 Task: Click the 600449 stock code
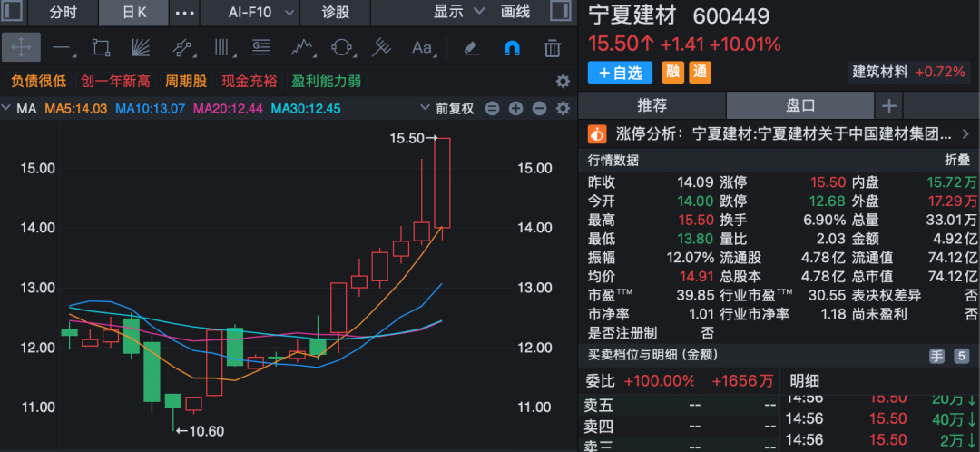(x=731, y=16)
